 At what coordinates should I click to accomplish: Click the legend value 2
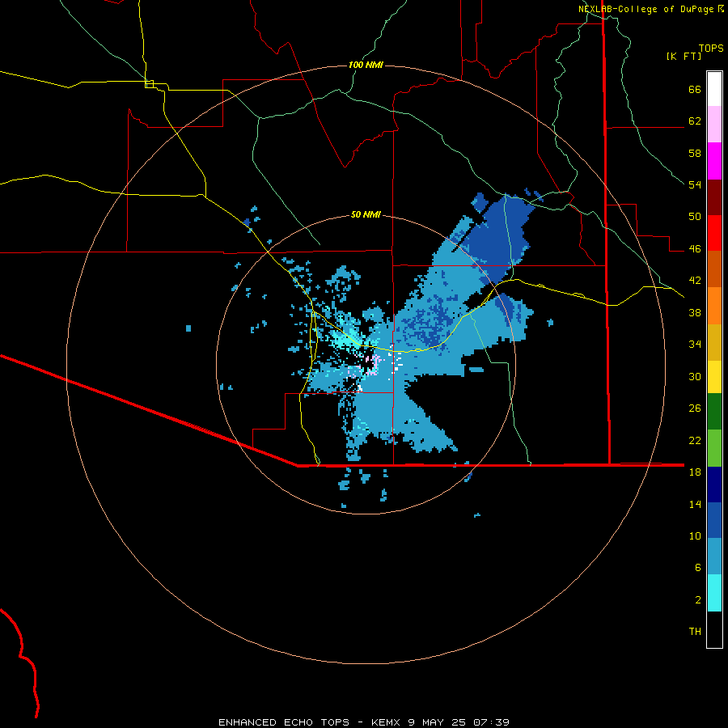698,600
